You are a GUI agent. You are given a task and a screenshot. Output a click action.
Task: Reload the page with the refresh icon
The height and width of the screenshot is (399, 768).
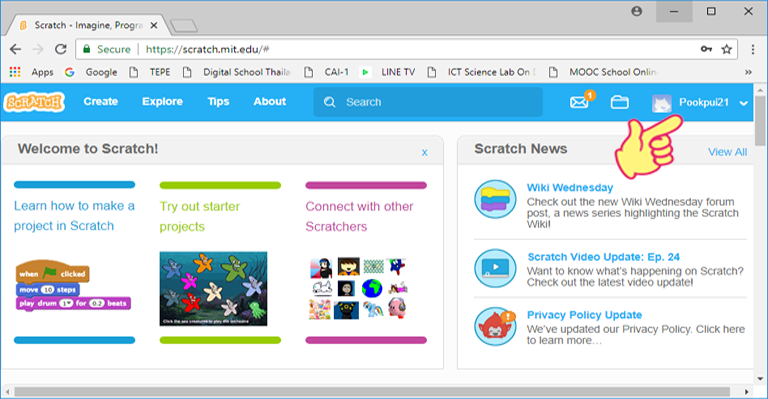pos(60,49)
